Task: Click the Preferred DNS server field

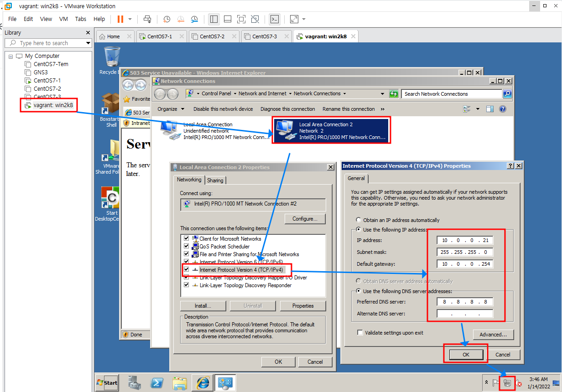Action: coord(465,302)
